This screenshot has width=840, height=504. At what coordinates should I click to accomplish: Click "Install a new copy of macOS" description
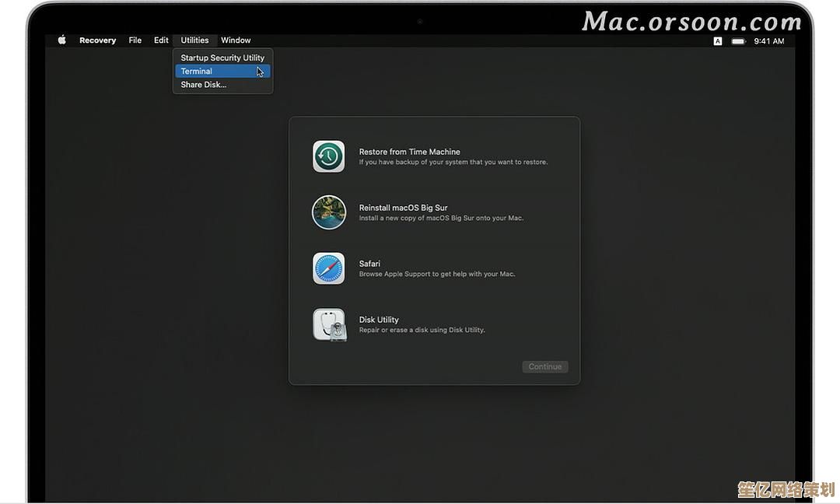click(x=441, y=218)
